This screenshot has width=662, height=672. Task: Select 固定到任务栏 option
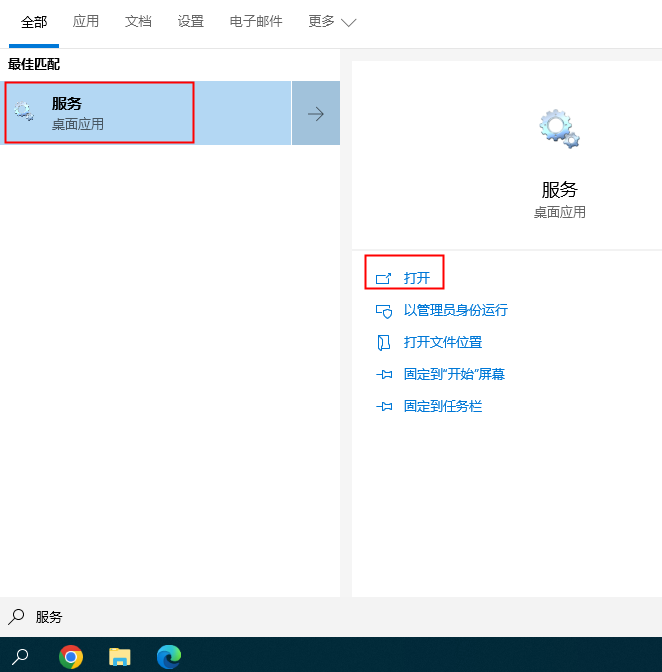click(442, 406)
